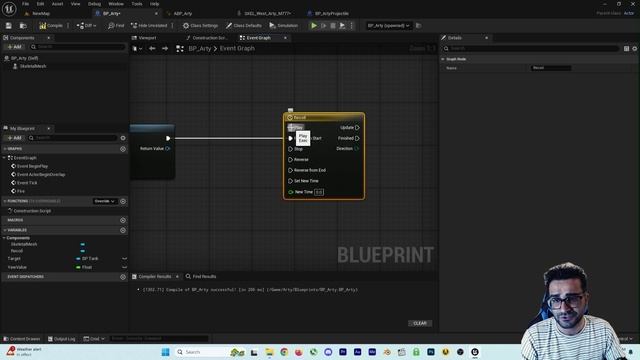The height and width of the screenshot is (360, 640).
Task: Open the play options three-dot menu
Action: click(x=351, y=26)
